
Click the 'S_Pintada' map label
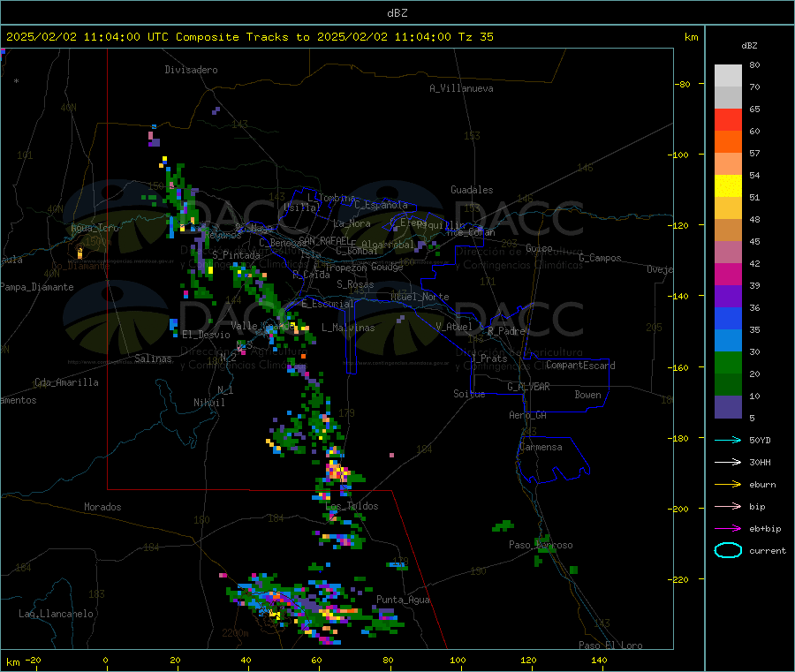tap(236, 255)
